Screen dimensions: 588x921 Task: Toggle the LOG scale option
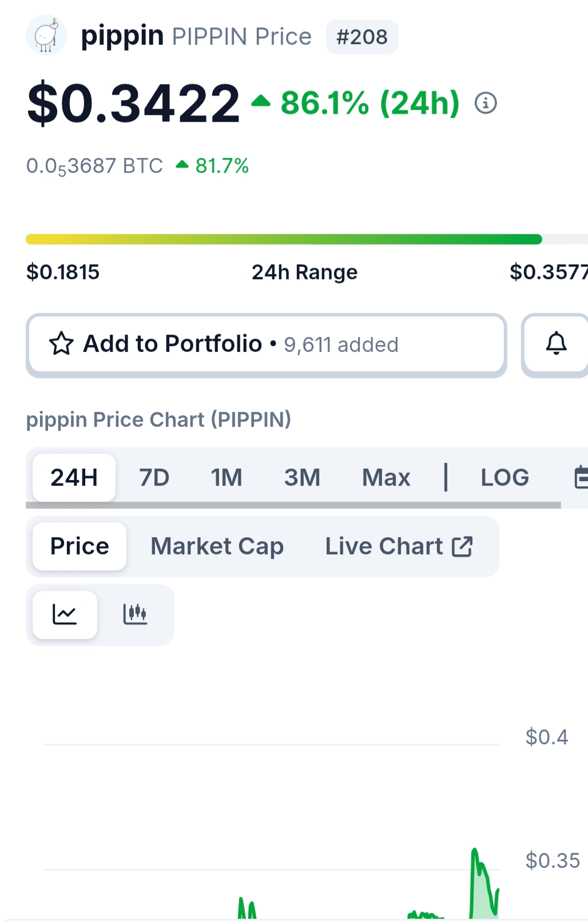[504, 477]
